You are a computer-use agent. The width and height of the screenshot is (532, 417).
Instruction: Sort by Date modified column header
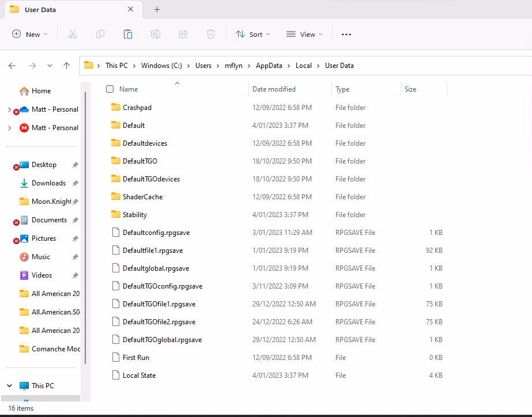274,89
